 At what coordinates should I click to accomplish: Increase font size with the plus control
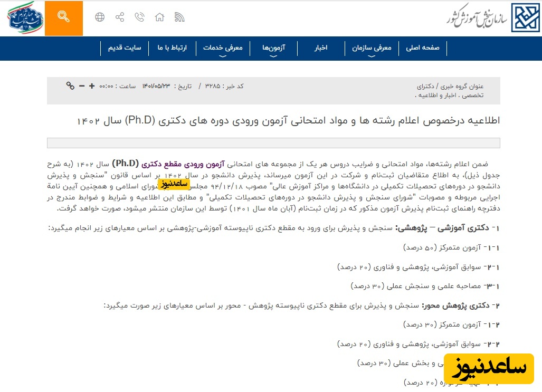(91, 85)
